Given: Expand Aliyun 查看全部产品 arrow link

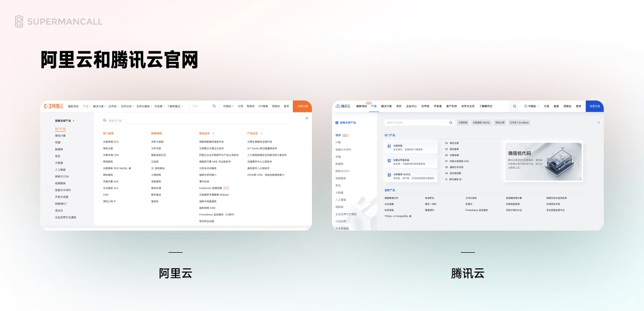Looking at the screenshot, I should pyautogui.click(x=64, y=121).
